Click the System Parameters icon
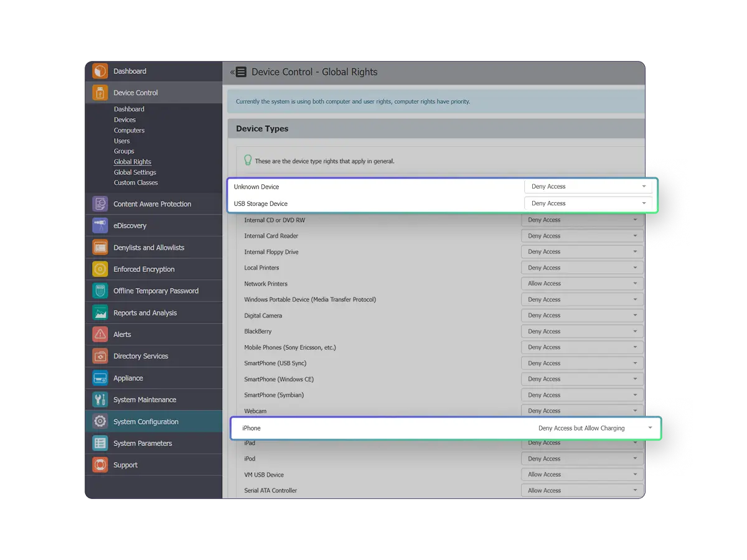747x560 pixels. tap(100, 444)
